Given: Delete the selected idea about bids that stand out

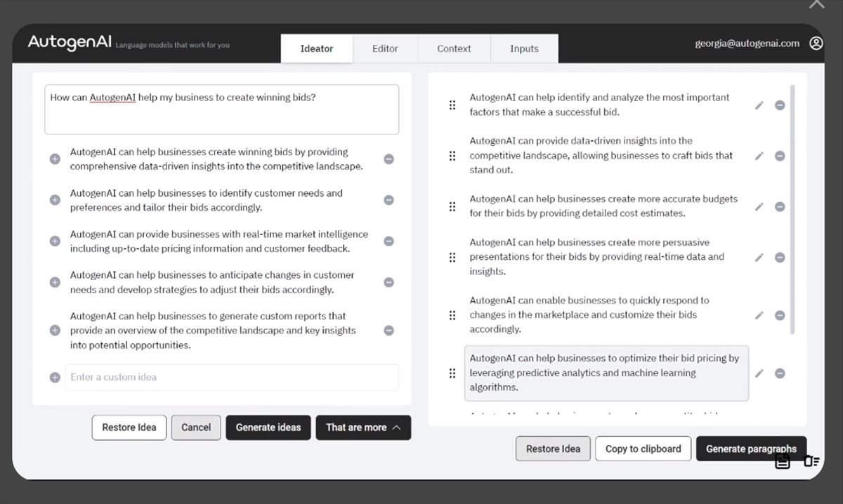Looking at the screenshot, I should (780, 156).
